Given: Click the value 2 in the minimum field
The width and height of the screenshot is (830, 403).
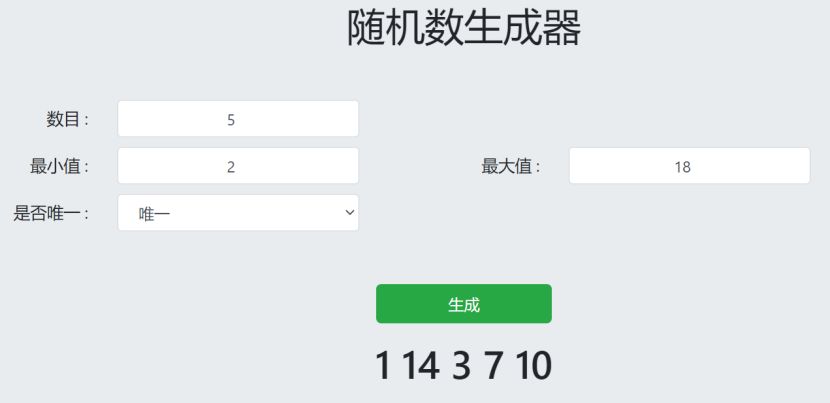Looking at the screenshot, I should [231, 167].
